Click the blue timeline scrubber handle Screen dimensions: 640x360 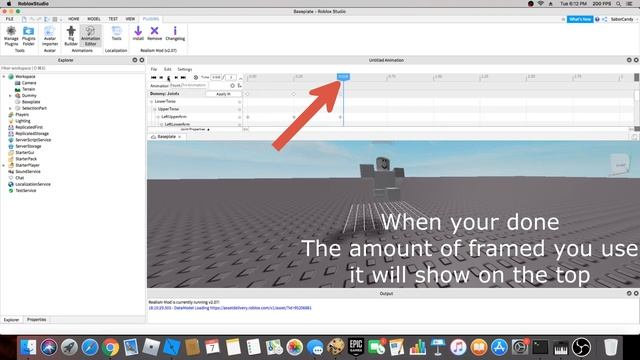(343, 77)
